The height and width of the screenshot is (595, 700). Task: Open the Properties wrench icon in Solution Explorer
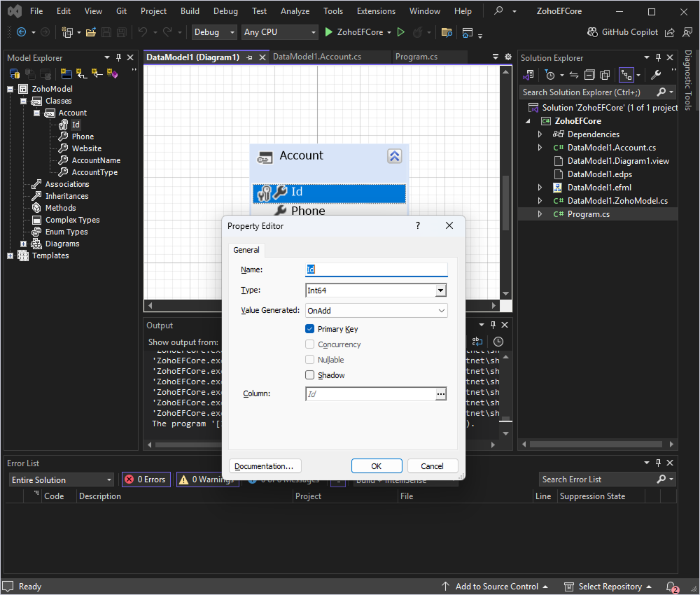click(657, 74)
